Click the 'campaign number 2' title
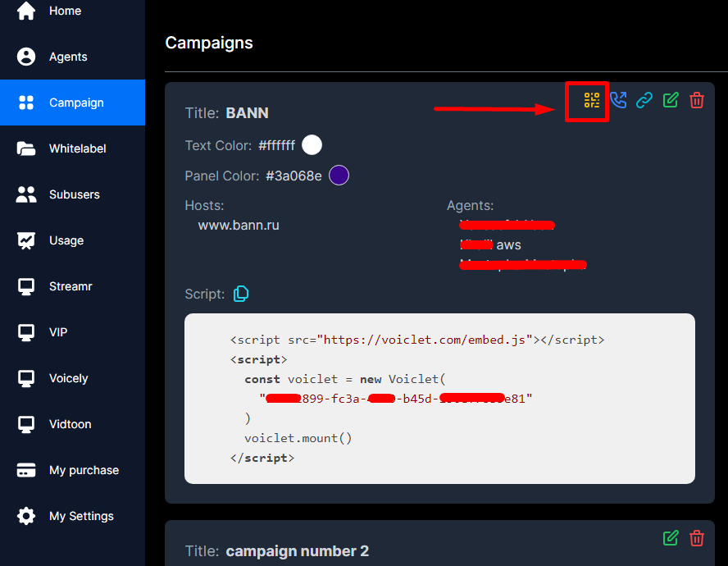This screenshot has height=566, width=728. [297, 551]
